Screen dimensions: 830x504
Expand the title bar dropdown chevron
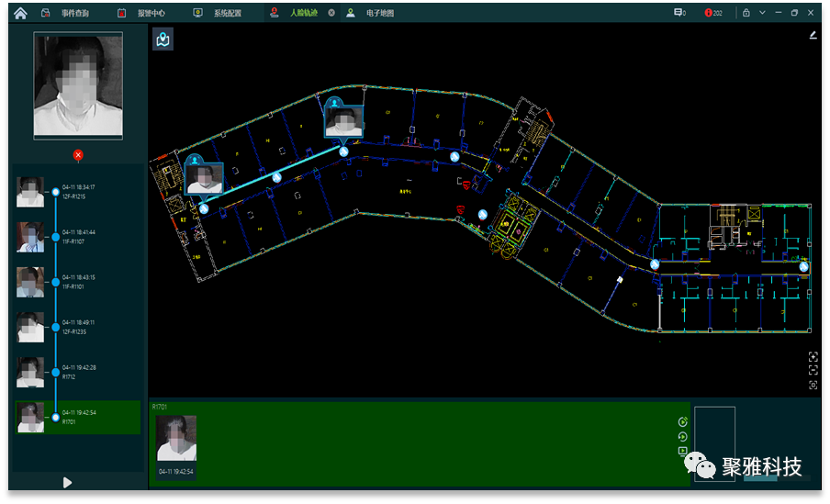click(x=761, y=13)
